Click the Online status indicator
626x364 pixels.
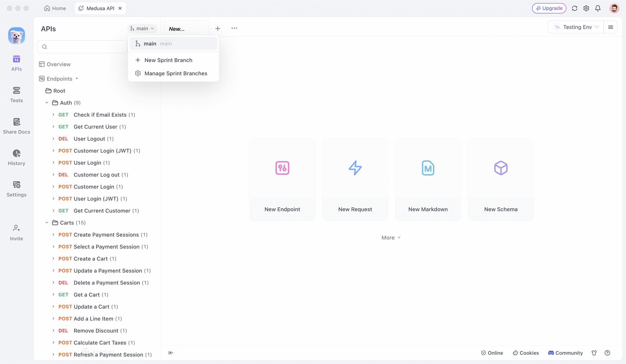point(492,353)
